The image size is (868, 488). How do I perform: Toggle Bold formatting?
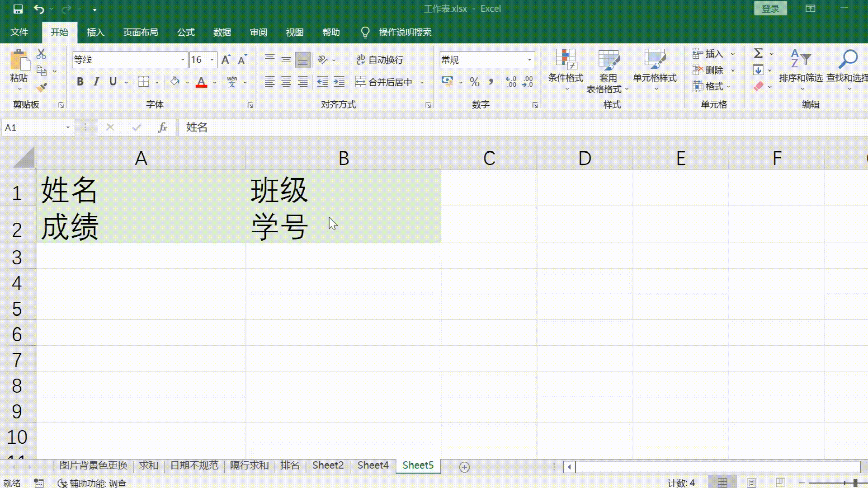(x=80, y=82)
